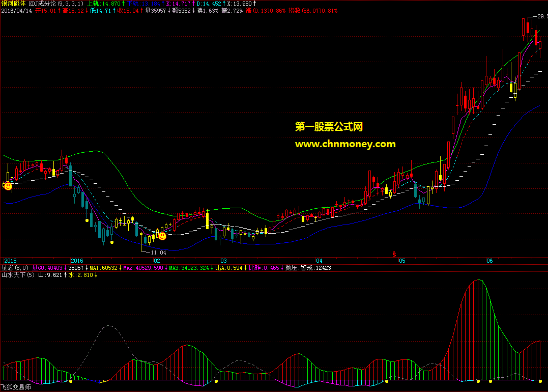Click the 下轨:13.184 lower band value
Screen dimensions: 548x392
click(x=143, y=4)
